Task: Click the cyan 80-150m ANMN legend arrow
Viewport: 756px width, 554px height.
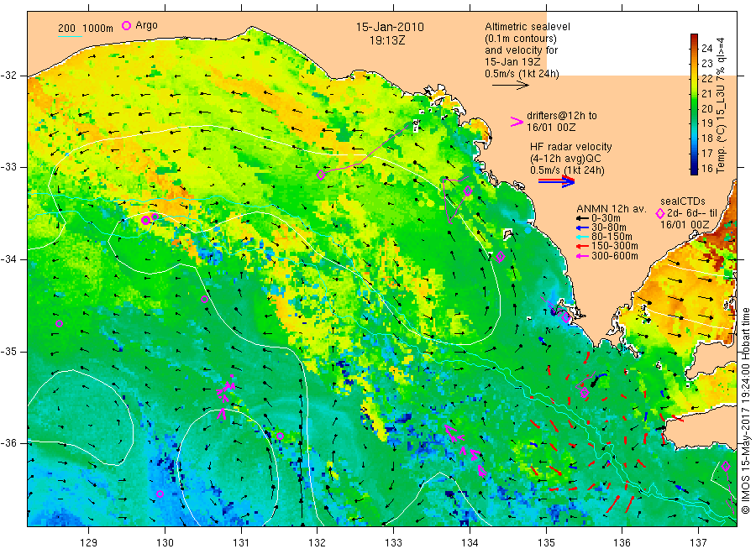Action: (582, 237)
